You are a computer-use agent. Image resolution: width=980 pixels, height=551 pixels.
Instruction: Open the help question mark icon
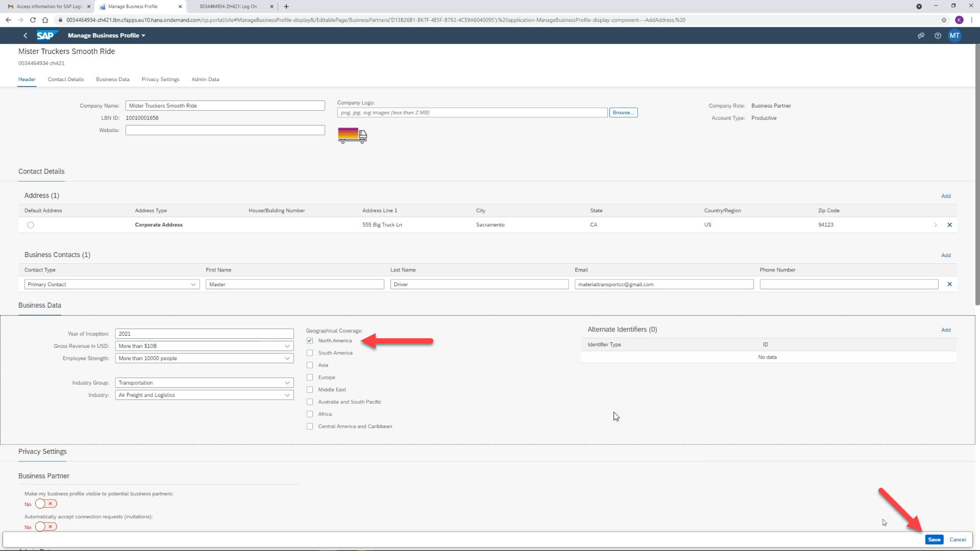click(x=938, y=36)
